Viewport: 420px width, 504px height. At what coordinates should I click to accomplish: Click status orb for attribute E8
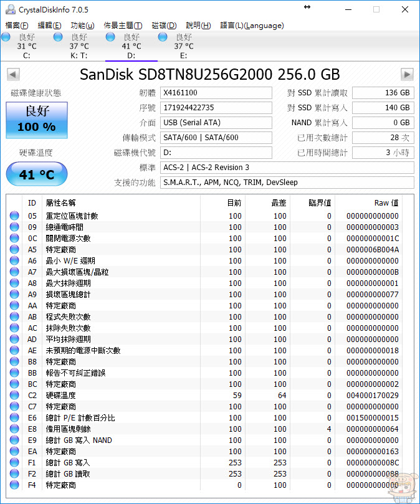pyautogui.click(x=14, y=429)
